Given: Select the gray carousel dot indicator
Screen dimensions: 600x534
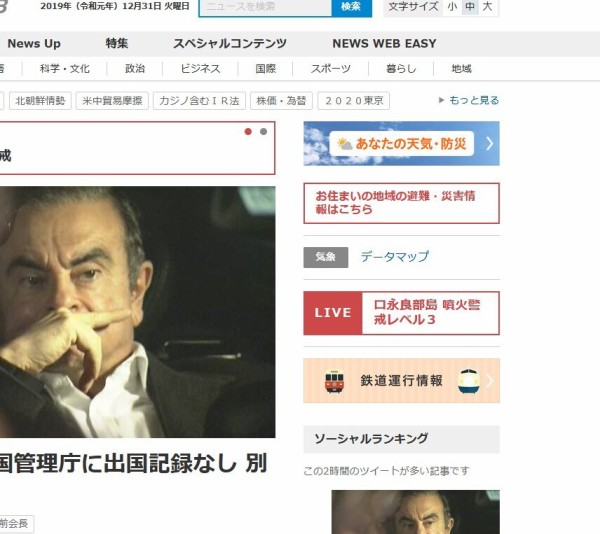Looking at the screenshot, I should tap(263, 132).
